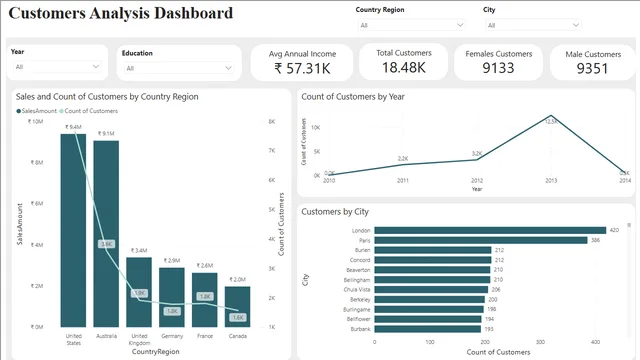640x360 pixels.
Task: Select the Australia sales bar
Action: pyautogui.click(x=106, y=234)
